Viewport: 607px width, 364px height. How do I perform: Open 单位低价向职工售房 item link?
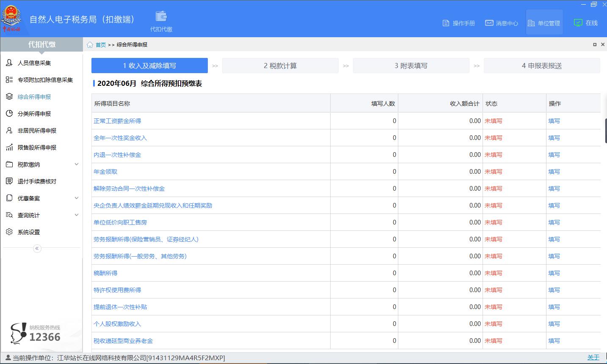click(120, 222)
